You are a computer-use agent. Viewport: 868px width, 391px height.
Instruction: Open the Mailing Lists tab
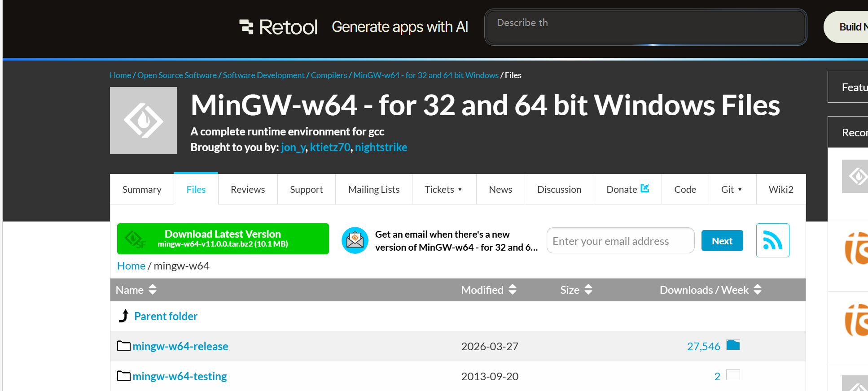[374, 189]
